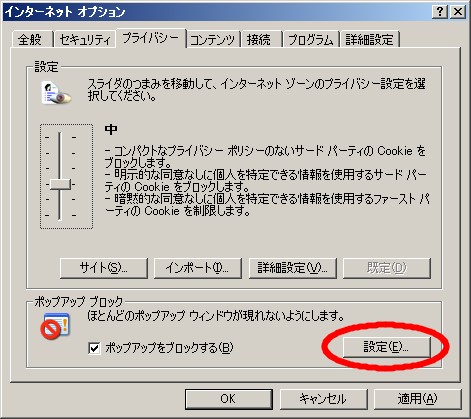Screen dimensions: 471x419
Task: Confirm with the OK button
Action: 229,399
